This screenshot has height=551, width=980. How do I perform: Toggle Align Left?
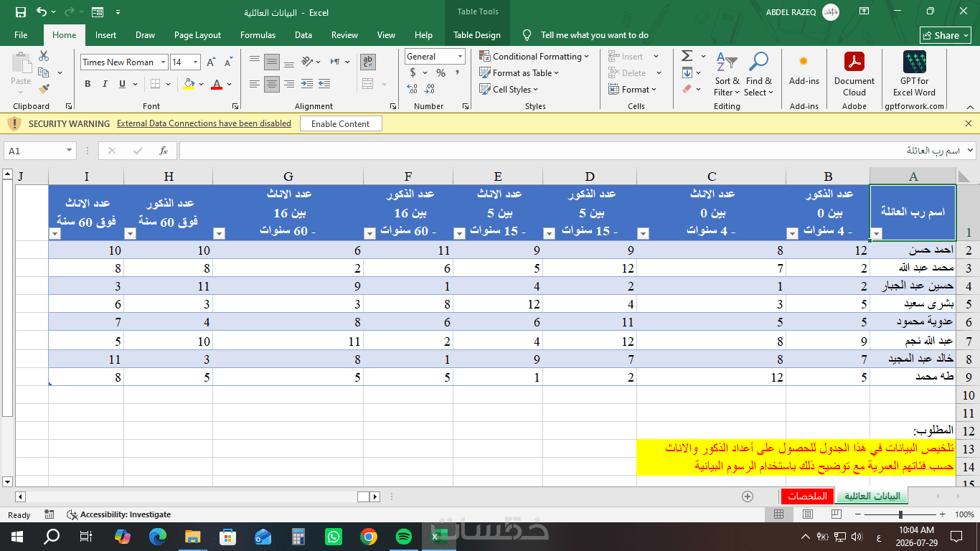[253, 84]
